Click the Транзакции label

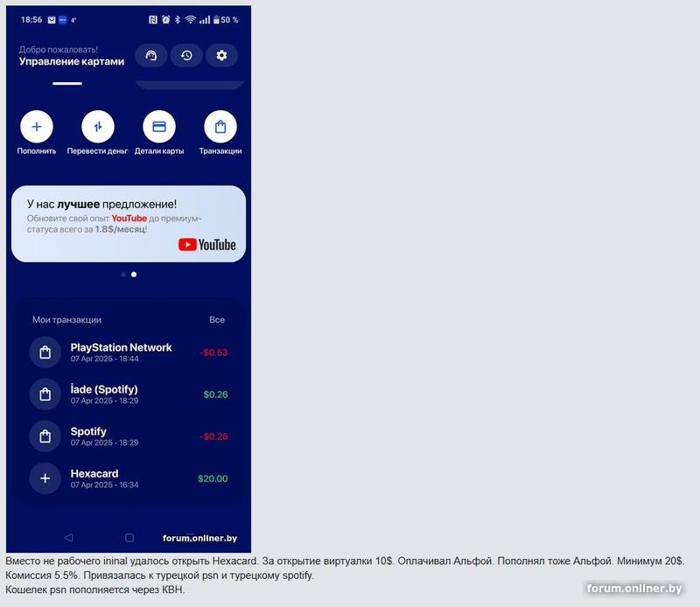click(x=220, y=150)
